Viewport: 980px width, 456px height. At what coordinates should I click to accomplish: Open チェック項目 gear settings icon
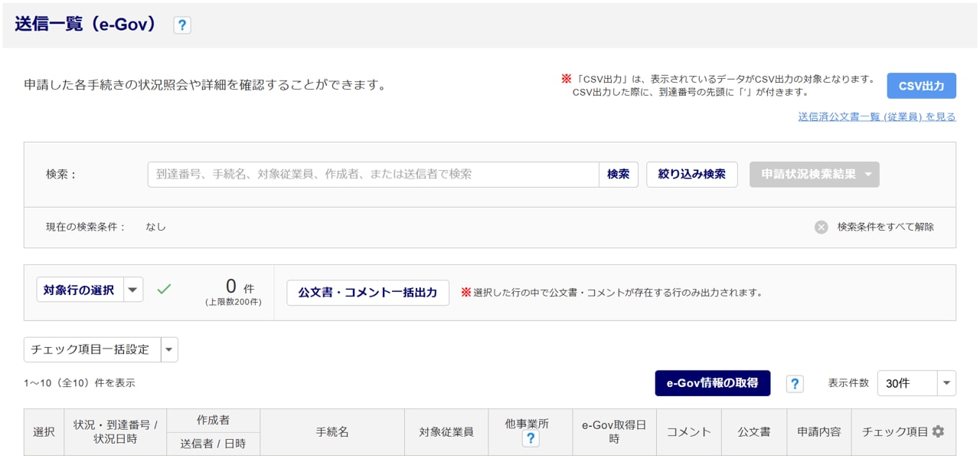(938, 431)
